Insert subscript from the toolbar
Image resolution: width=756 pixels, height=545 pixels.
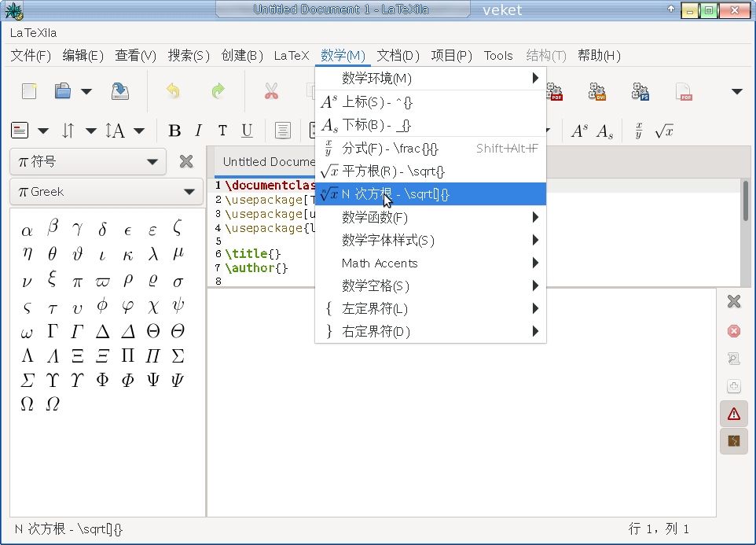(x=604, y=131)
